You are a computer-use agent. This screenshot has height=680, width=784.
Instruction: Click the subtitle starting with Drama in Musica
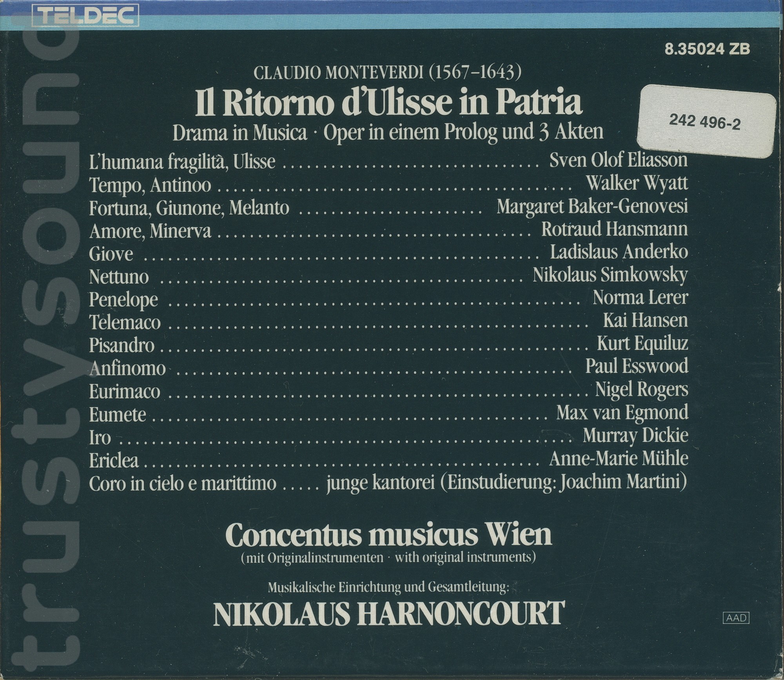tap(388, 133)
